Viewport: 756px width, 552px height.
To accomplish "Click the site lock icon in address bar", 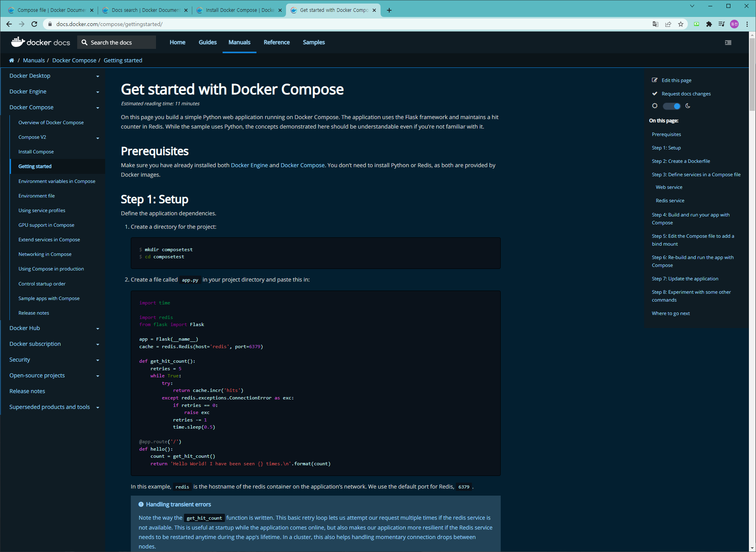I will (x=50, y=24).
